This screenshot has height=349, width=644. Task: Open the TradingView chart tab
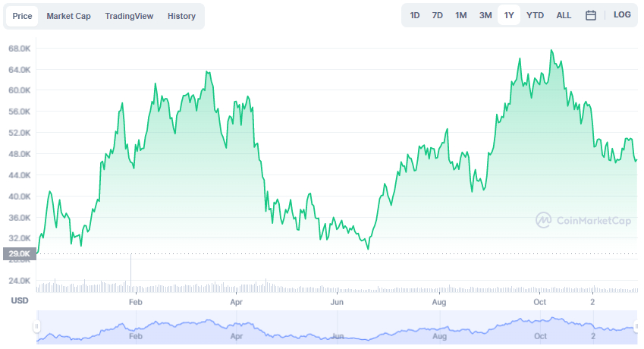[x=129, y=16]
